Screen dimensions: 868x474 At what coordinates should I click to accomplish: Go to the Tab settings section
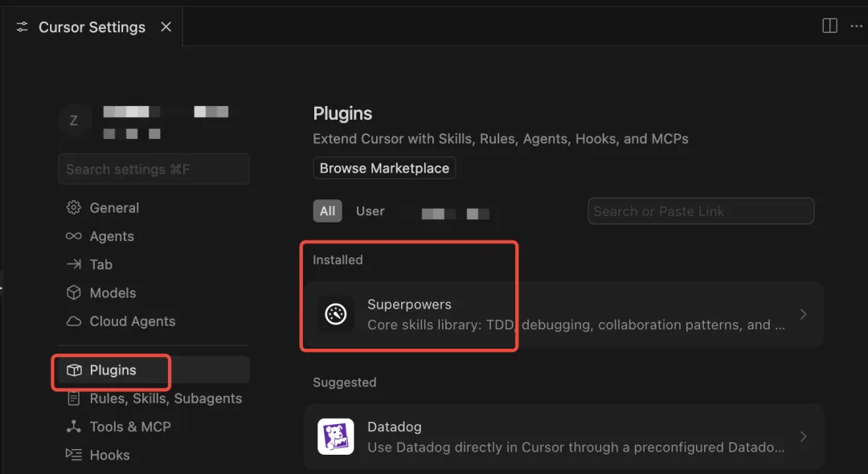(x=101, y=264)
